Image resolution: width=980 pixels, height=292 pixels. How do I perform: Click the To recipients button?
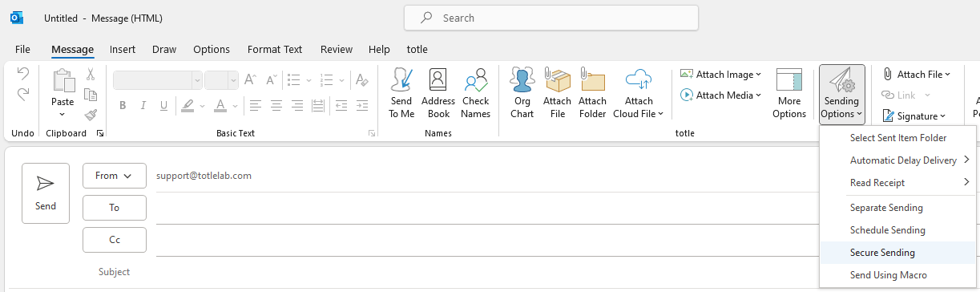115,208
